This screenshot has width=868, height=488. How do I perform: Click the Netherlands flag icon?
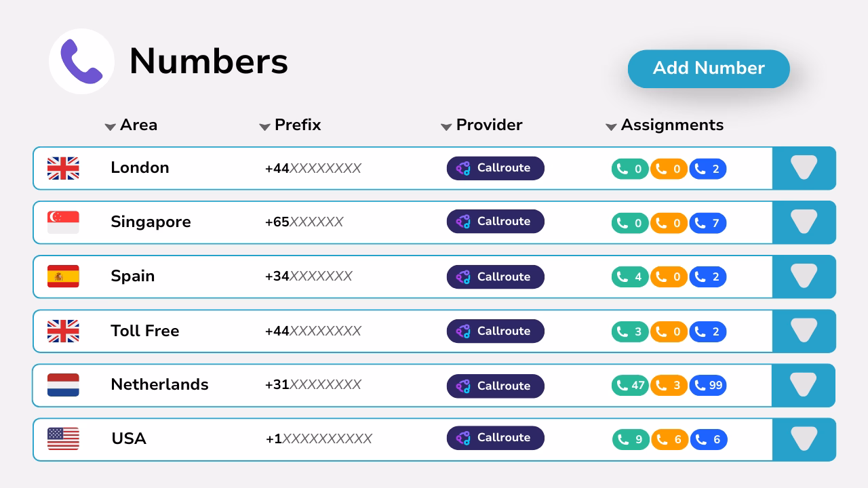[63, 385]
